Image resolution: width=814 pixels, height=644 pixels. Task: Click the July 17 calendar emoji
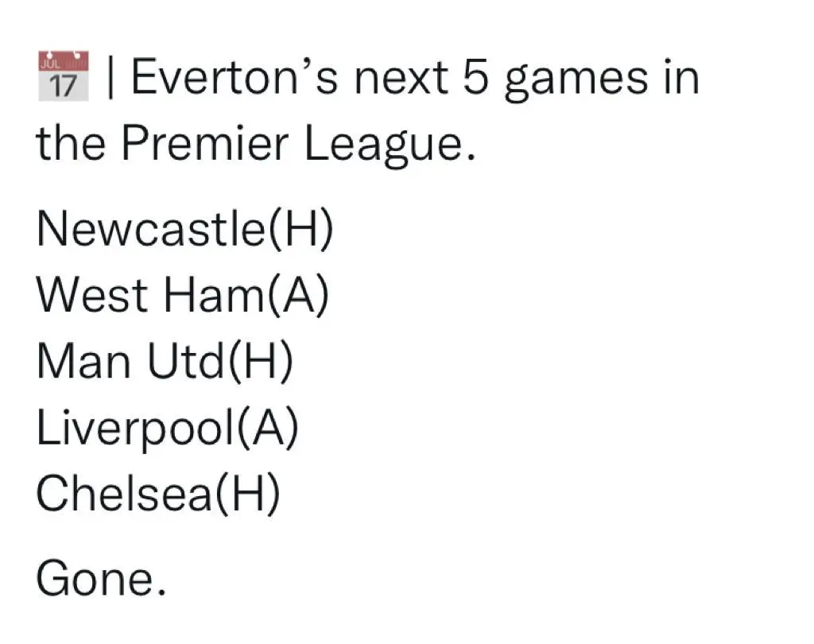(x=63, y=76)
